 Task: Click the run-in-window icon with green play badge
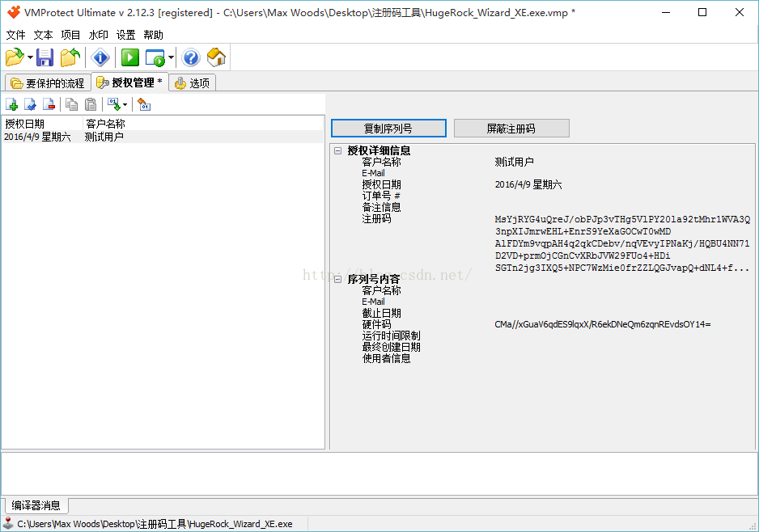tap(155, 57)
